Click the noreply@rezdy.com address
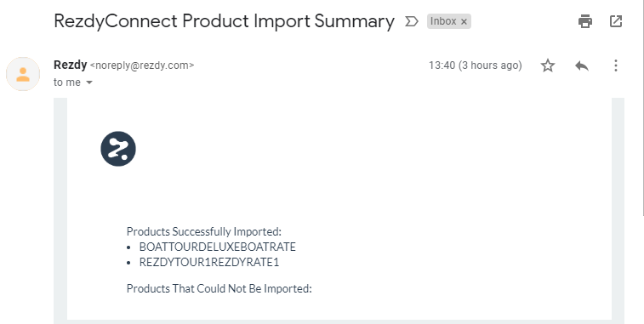The height and width of the screenshot is (324, 644). (x=142, y=65)
